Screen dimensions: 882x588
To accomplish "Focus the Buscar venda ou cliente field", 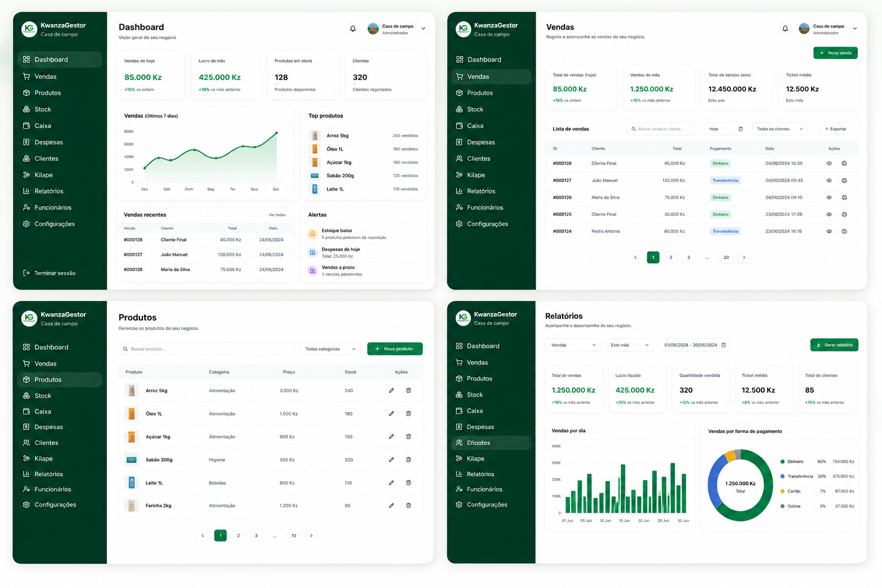I will [663, 129].
